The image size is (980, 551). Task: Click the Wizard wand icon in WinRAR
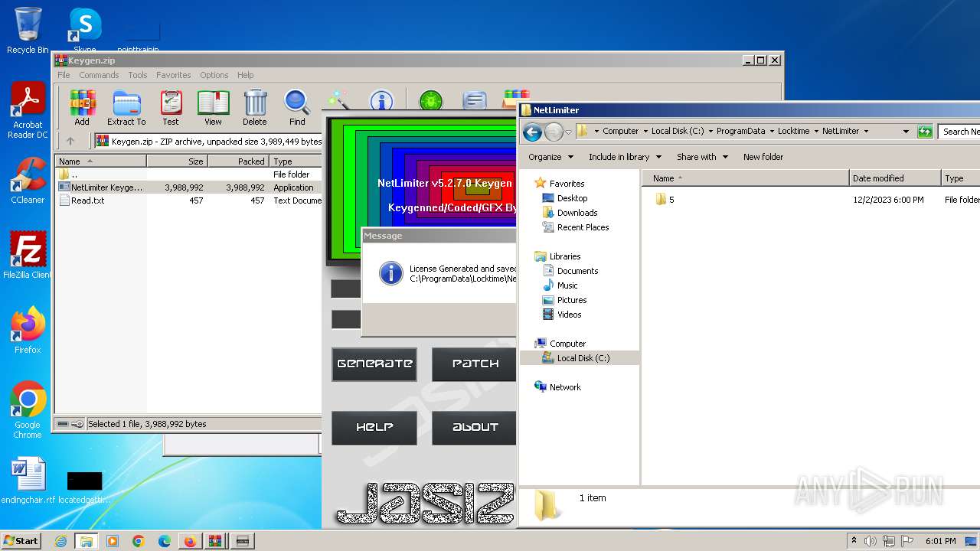pyautogui.click(x=338, y=100)
